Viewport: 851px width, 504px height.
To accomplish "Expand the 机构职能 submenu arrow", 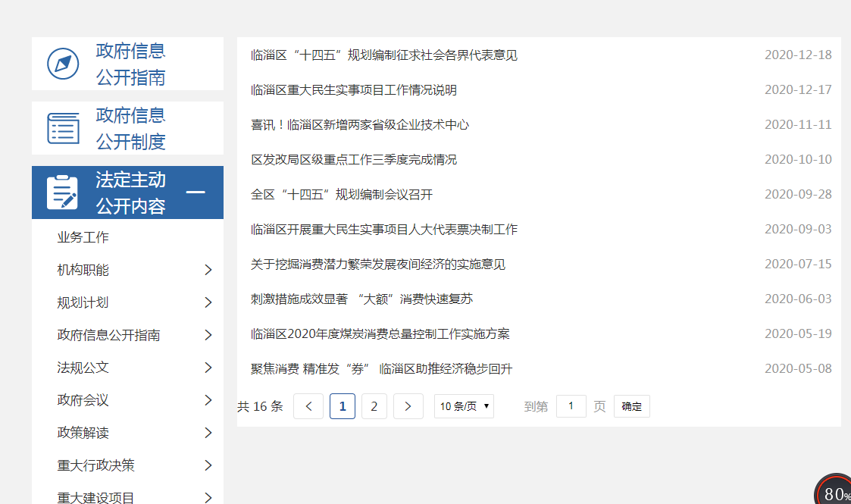I will click(x=208, y=270).
